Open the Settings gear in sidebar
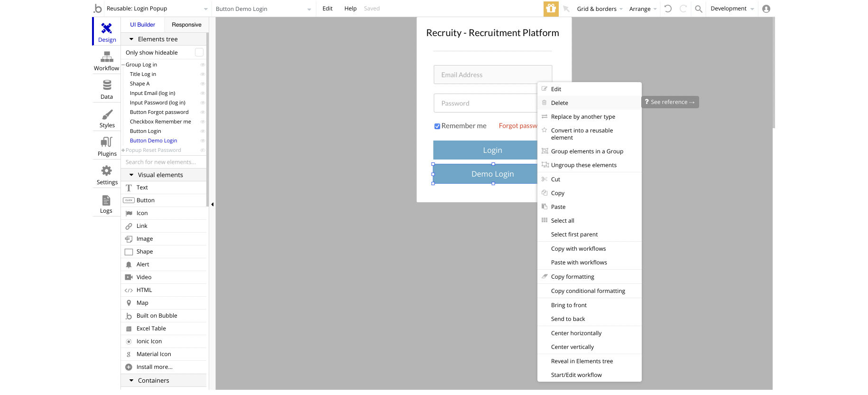868x395 pixels. coord(107,175)
